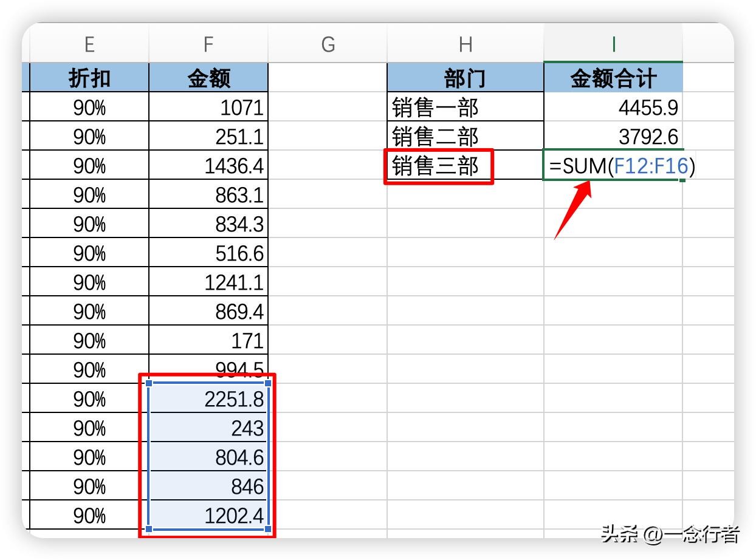
Task: Click the bottom-left handle of the blue selection range
Action: click(149, 529)
